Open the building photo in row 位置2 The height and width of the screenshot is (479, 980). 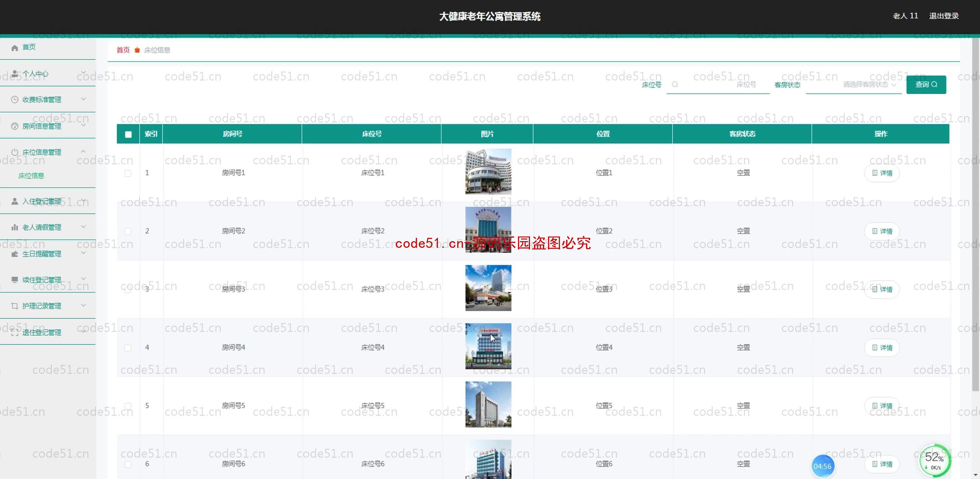pyautogui.click(x=488, y=230)
